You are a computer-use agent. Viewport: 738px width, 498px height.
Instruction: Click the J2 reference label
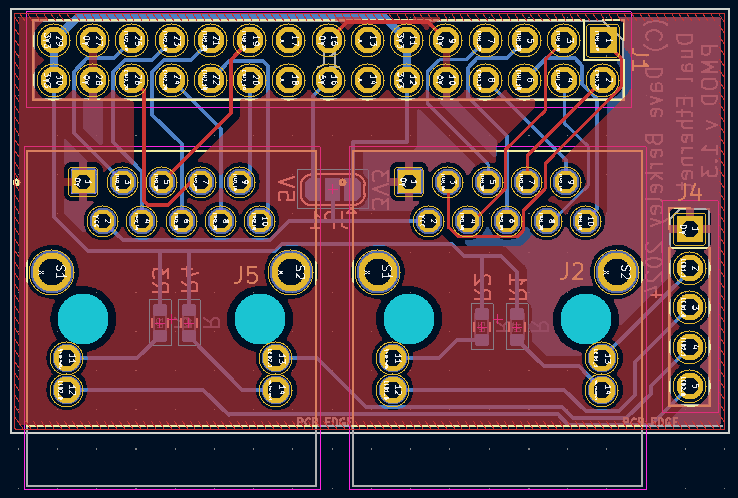coord(572,272)
